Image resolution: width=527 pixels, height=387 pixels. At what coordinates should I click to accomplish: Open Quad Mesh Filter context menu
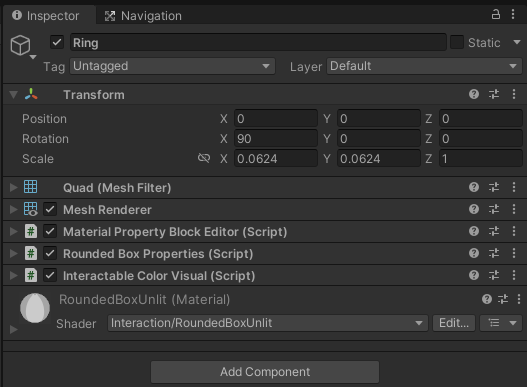514,187
